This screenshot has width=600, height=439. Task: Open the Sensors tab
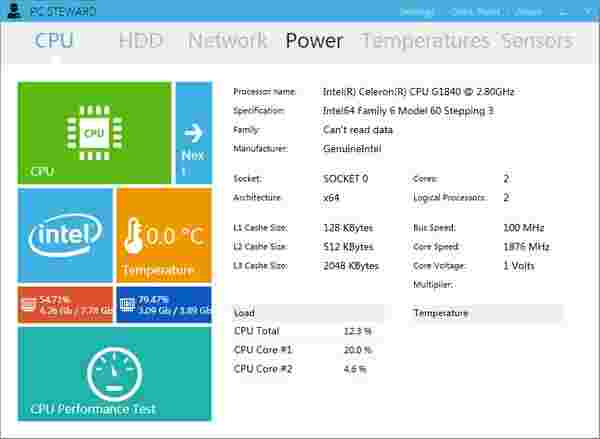coord(537,40)
